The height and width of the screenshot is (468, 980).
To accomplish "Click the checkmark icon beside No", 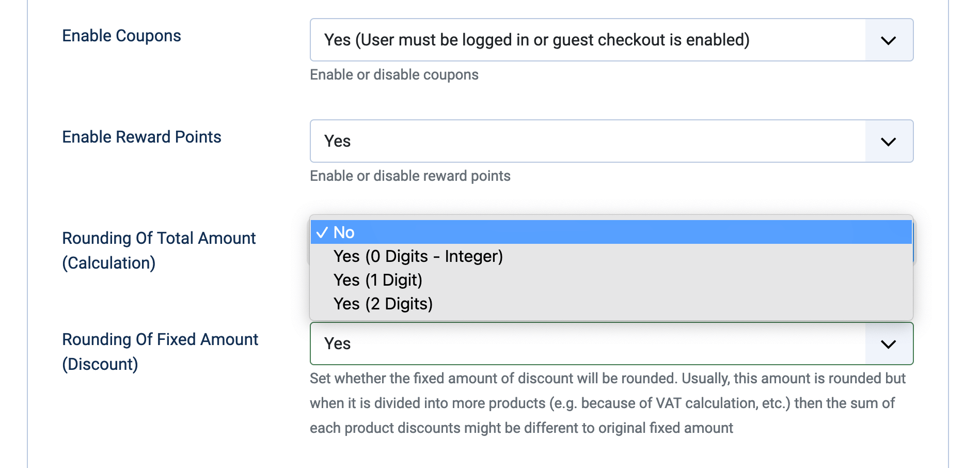I will (x=322, y=232).
